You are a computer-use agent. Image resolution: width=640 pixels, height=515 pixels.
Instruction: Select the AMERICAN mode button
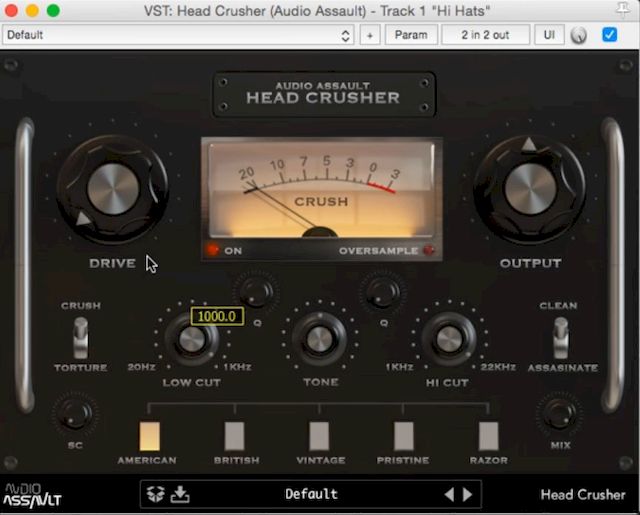coord(150,436)
